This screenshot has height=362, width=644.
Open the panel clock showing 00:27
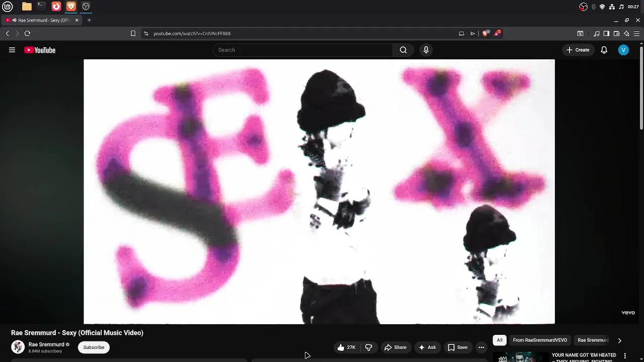point(633,7)
